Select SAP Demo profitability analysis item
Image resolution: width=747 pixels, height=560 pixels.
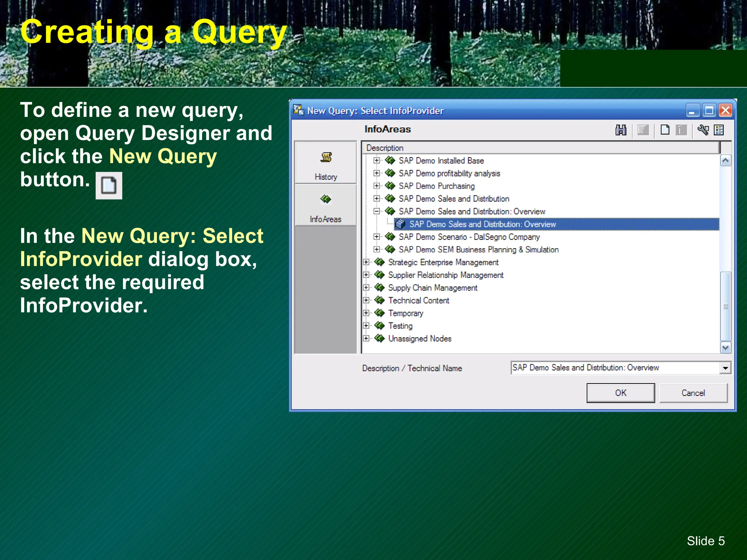click(449, 173)
